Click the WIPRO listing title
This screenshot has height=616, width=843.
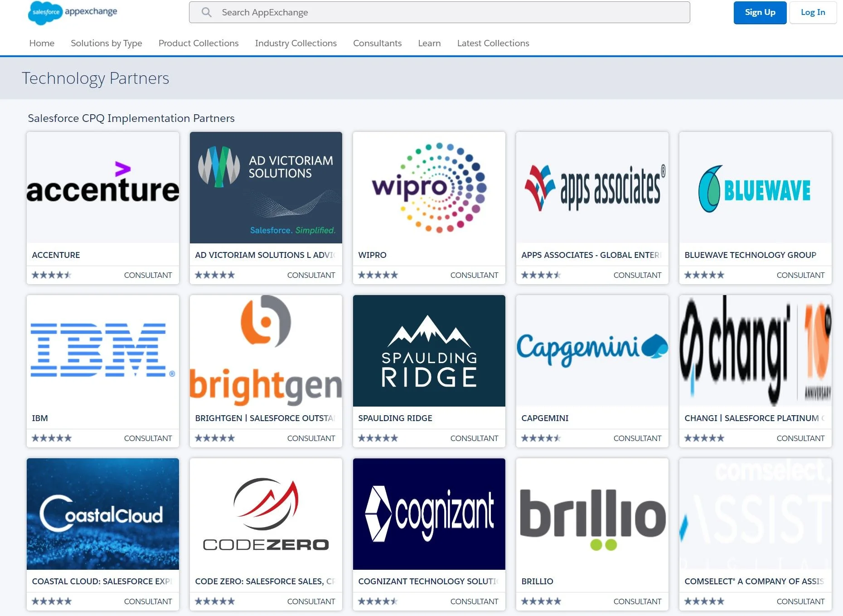pyautogui.click(x=372, y=255)
